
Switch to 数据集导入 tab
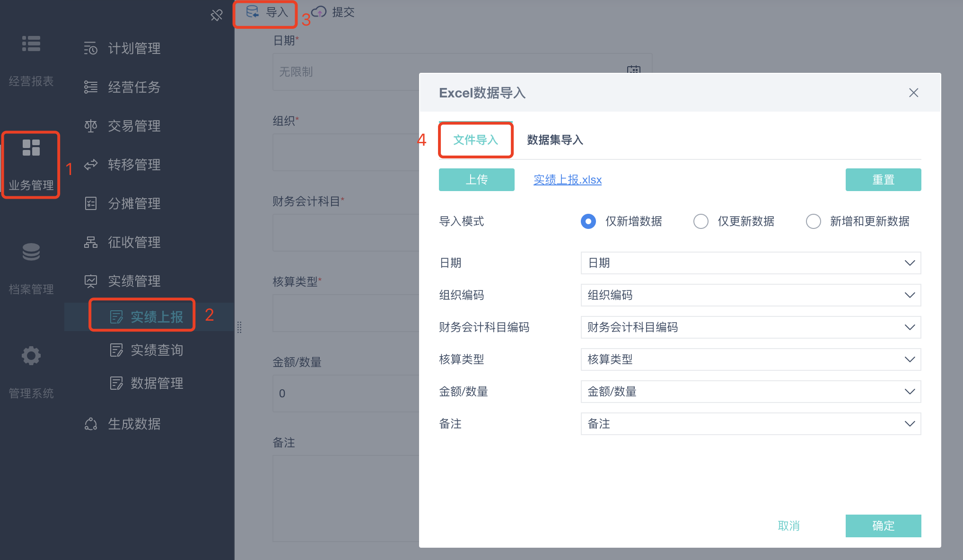[x=555, y=140]
